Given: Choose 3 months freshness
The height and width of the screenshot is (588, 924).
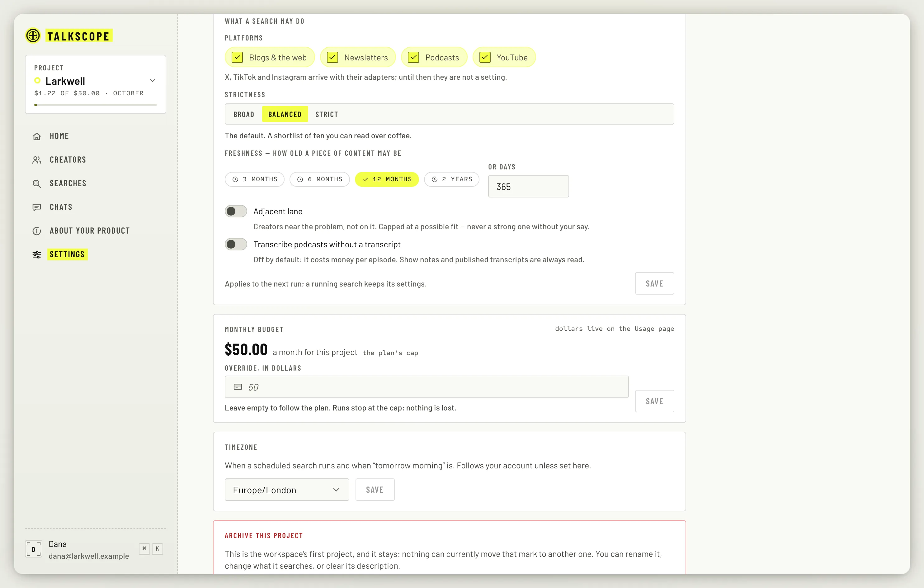Looking at the screenshot, I should (254, 179).
